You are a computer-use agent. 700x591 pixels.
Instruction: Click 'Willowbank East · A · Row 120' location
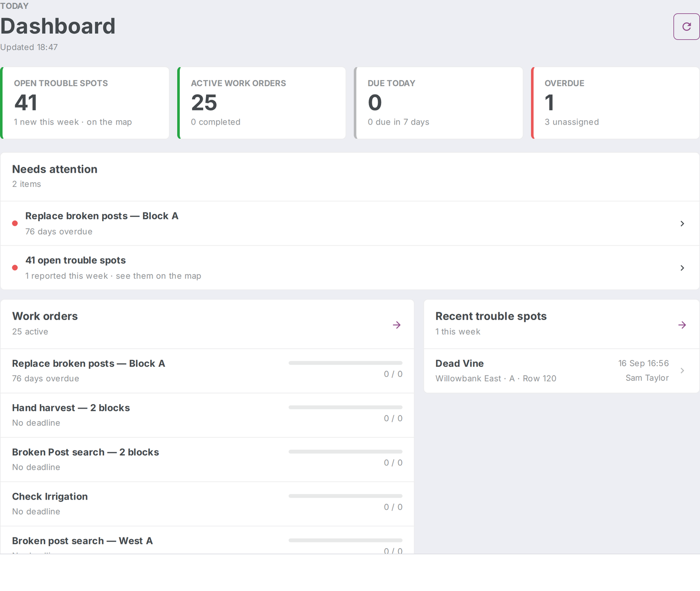click(x=496, y=378)
